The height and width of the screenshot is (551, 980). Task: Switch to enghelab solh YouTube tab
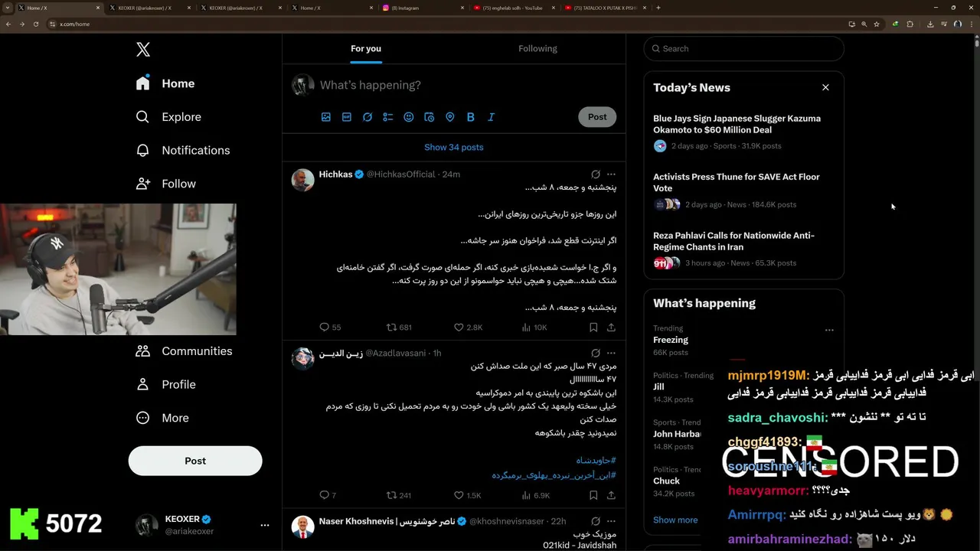point(513,8)
